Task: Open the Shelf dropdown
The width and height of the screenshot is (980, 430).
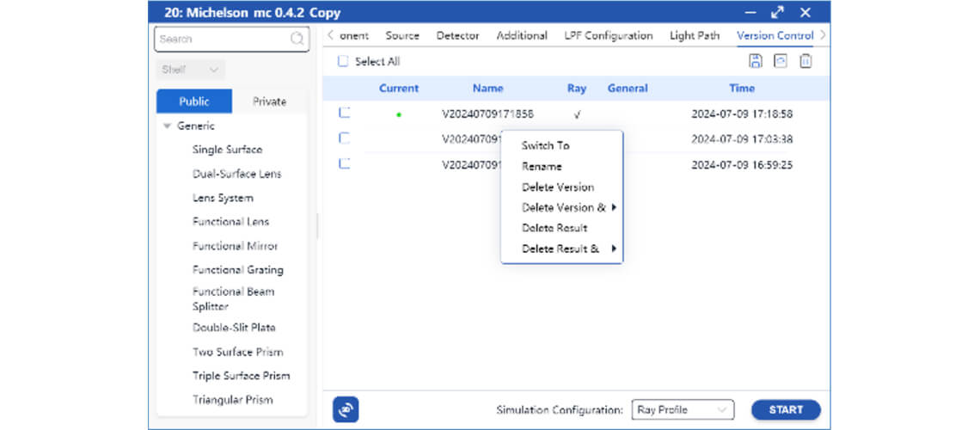Action: click(x=191, y=70)
